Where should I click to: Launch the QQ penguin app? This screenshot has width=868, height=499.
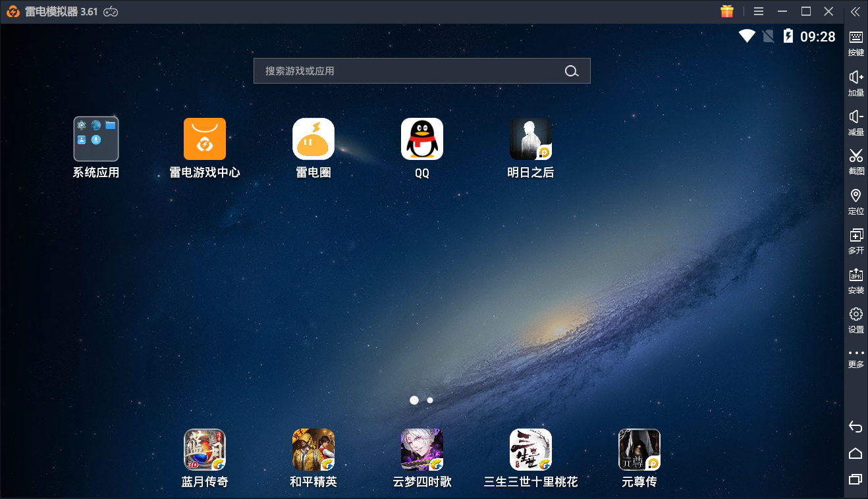click(x=422, y=139)
